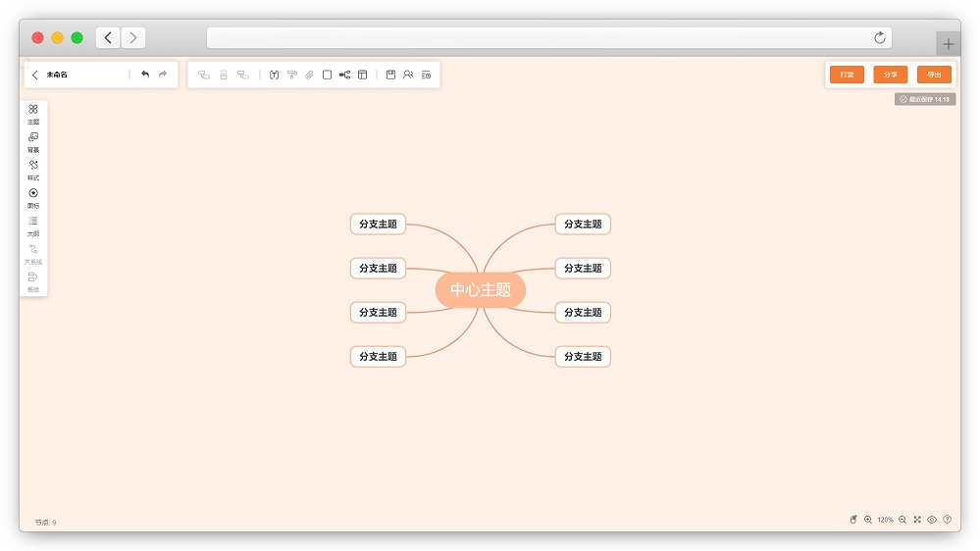Viewport: 980px width, 551px height.
Task: Click the 导出 export button
Action: [x=934, y=75]
